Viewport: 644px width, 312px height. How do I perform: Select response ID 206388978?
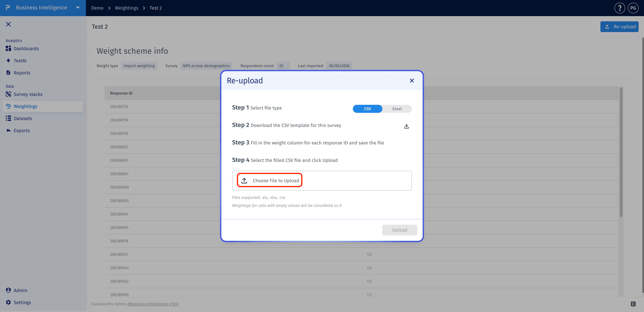119,241
